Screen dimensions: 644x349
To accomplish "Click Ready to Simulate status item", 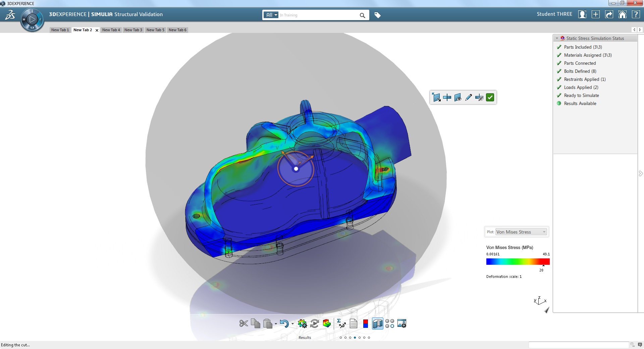I will [581, 95].
